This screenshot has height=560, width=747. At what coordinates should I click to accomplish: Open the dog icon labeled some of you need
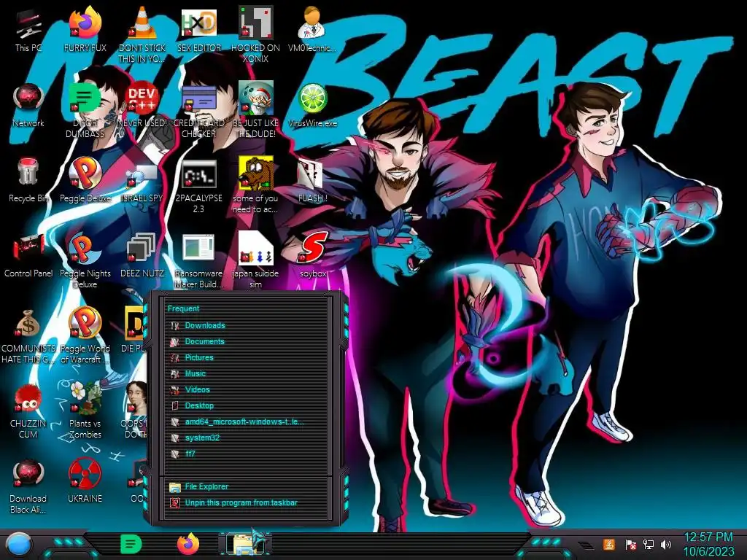255,186
